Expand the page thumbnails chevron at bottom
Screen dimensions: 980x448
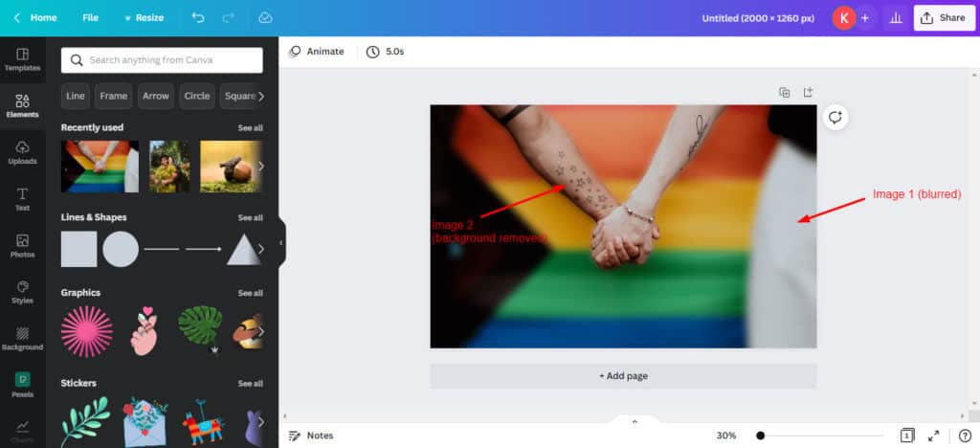pyautogui.click(x=635, y=422)
